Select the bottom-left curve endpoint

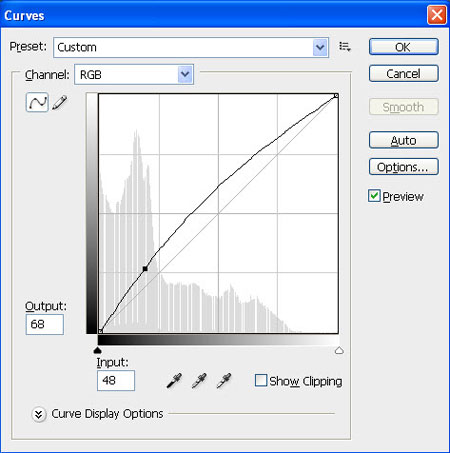[100, 331]
